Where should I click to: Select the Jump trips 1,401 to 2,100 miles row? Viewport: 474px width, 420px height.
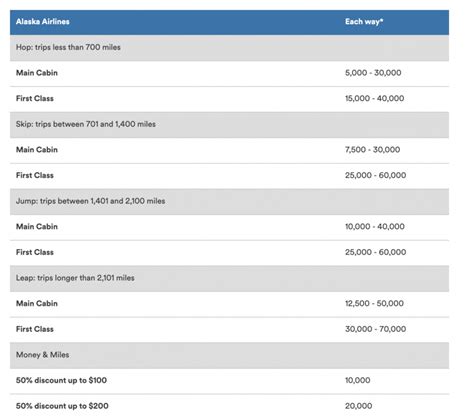click(x=229, y=202)
